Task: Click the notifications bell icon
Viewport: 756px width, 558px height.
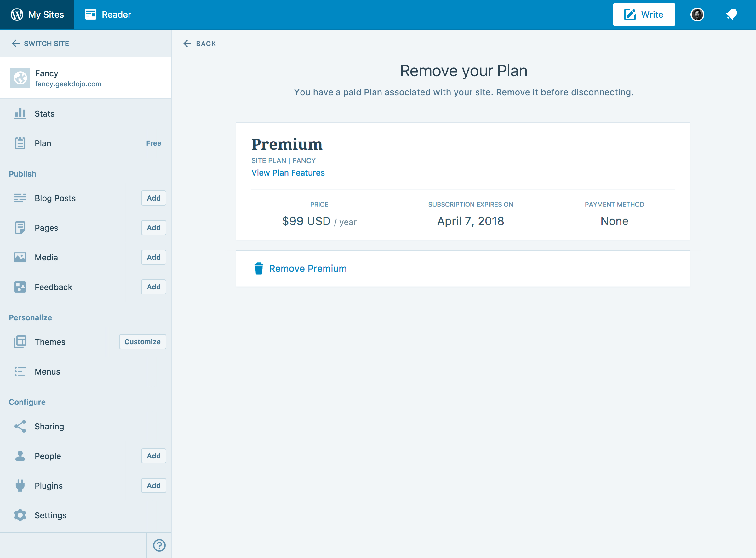Action: point(731,15)
